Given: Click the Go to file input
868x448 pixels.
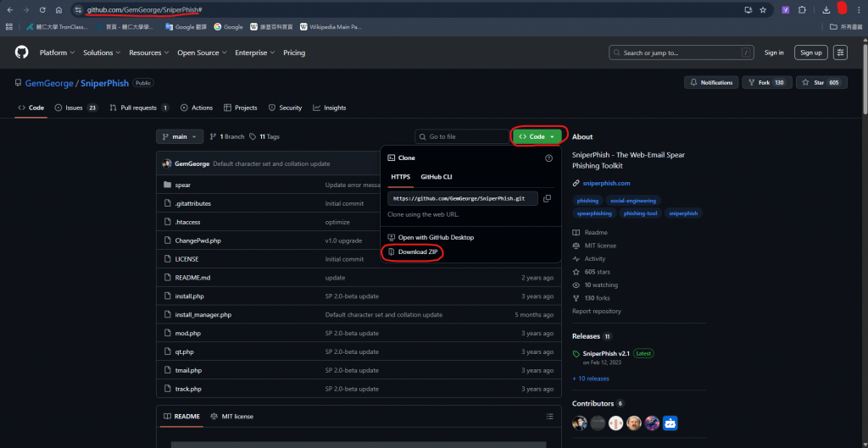Looking at the screenshot, I should tap(462, 136).
